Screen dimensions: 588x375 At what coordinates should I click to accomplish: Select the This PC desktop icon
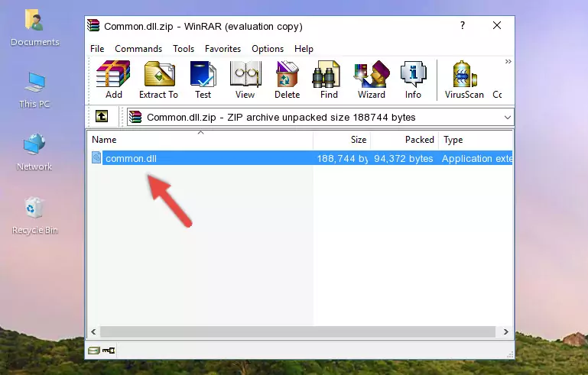coord(34,90)
